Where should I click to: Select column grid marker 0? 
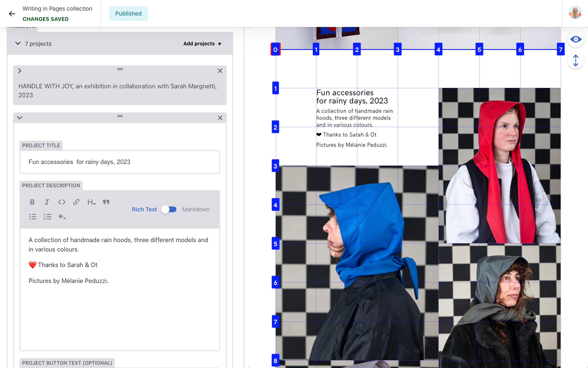point(275,49)
